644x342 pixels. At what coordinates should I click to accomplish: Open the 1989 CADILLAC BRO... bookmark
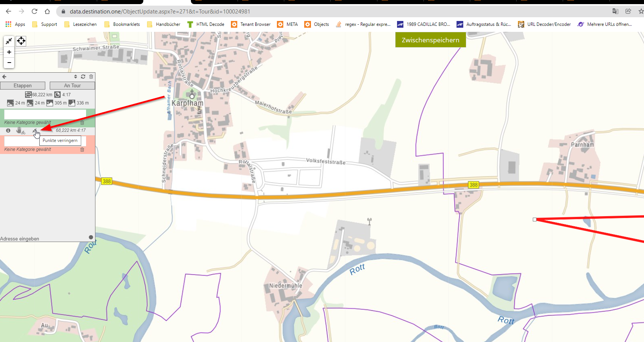424,24
